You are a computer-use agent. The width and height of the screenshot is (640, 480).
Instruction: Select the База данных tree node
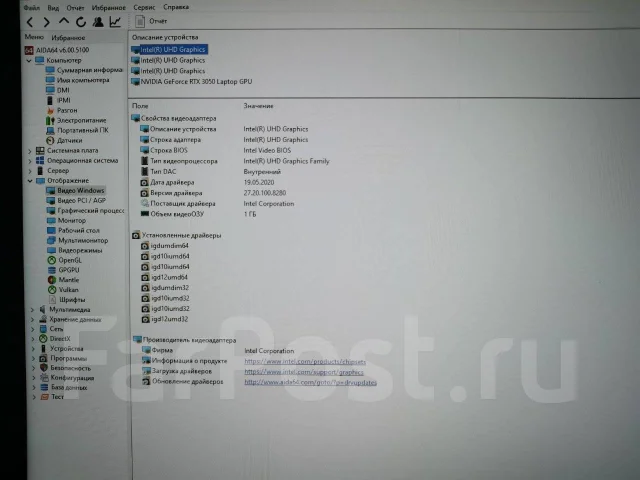pos(64,387)
